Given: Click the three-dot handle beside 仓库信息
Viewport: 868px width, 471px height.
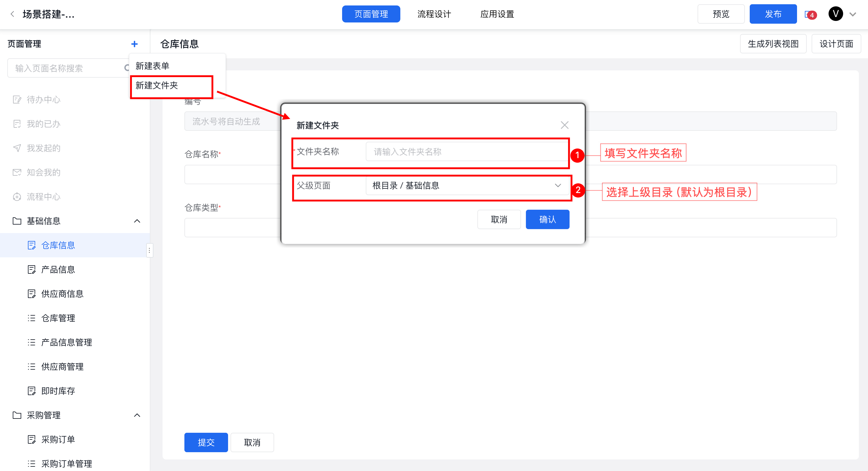Looking at the screenshot, I should tap(149, 250).
